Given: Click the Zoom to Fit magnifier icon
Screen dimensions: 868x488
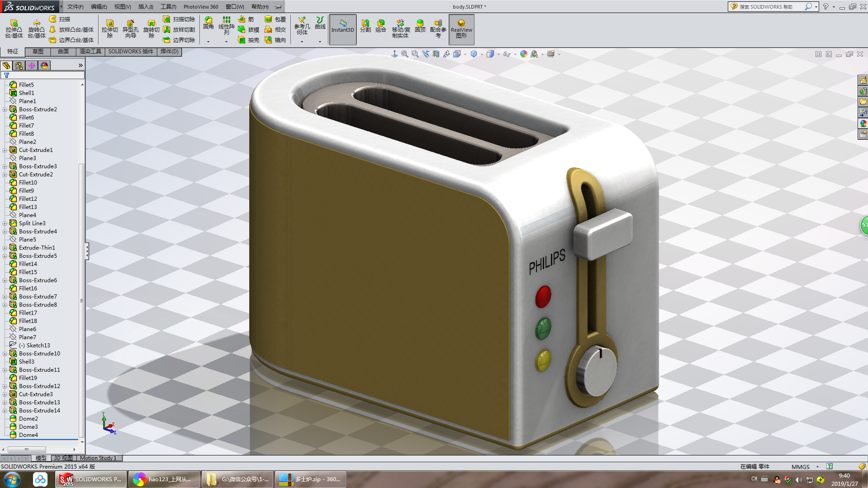Looking at the screenshot, I should [x=404, y=54].
